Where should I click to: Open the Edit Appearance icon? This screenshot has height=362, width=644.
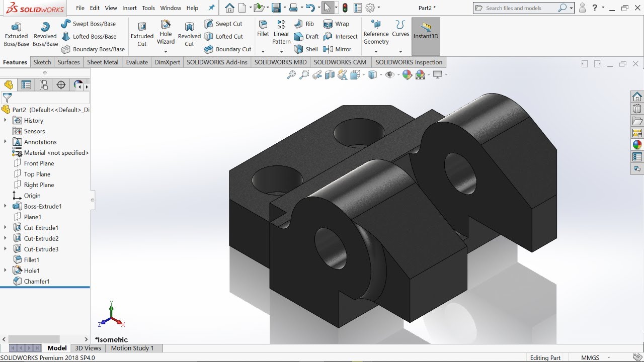(x=407, y=75)
